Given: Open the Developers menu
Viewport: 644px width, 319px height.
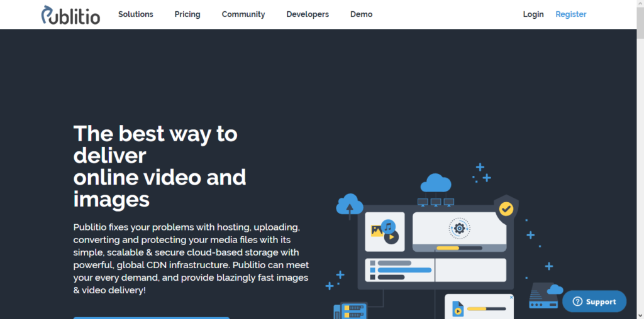Looking at the screenshot, I should click(308, 14).
